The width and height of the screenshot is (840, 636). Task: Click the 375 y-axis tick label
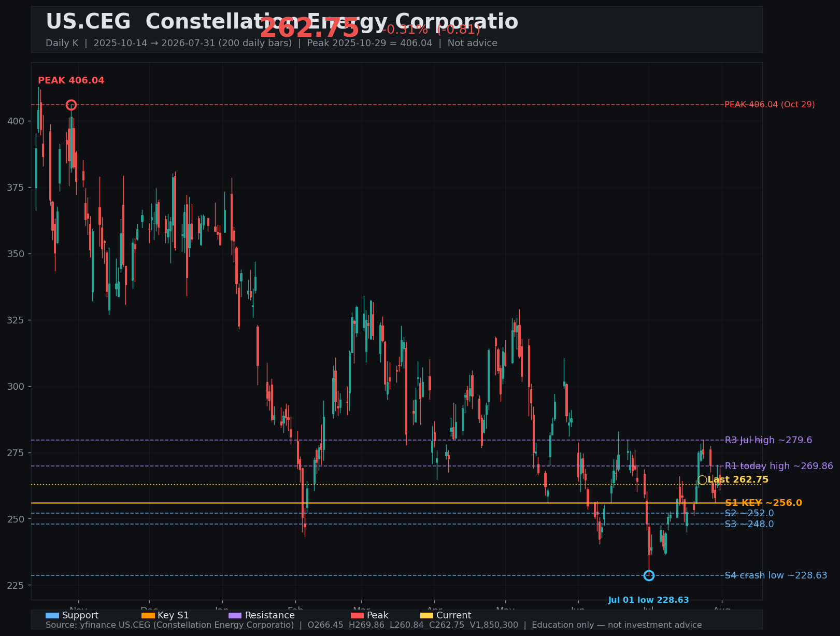click(16, 188)
